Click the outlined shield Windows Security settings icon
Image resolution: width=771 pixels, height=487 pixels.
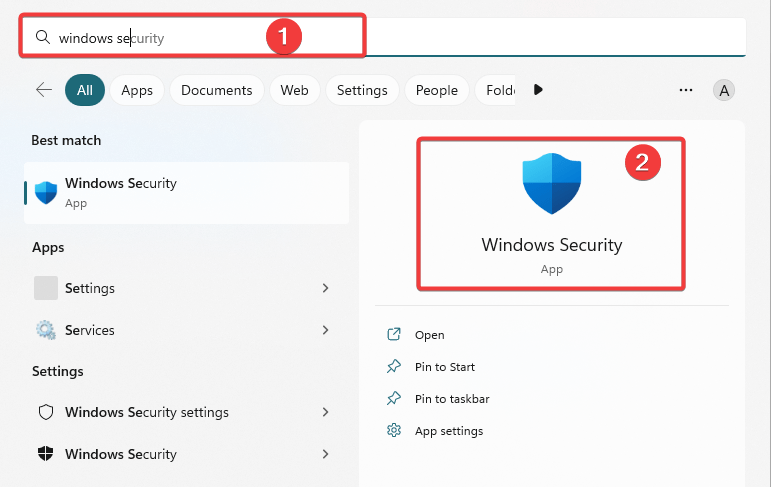tap(46, 412)
